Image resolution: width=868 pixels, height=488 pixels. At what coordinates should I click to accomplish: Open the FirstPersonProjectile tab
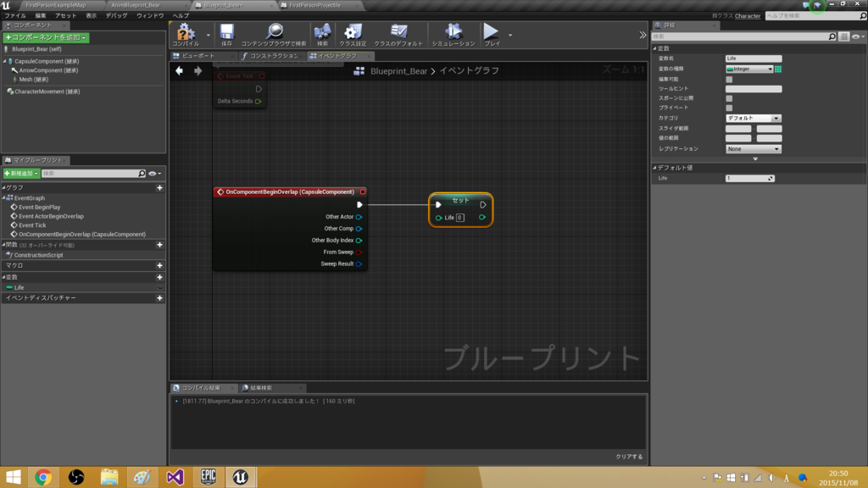tap(314, 5)
